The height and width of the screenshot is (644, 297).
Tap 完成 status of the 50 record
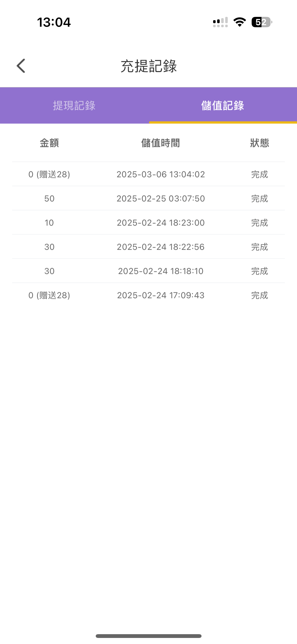point(259,199)
